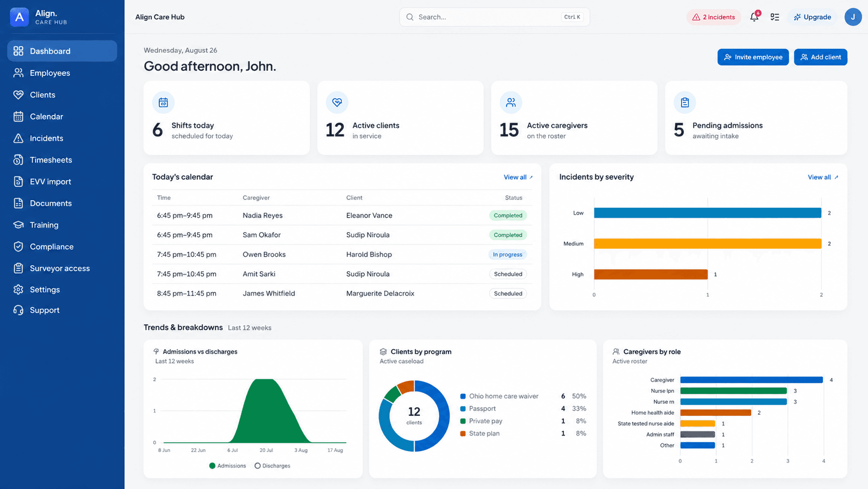This screenshot has height=489, width=868.
Task: Go to the Timesheets section
Action: [62, 160]
